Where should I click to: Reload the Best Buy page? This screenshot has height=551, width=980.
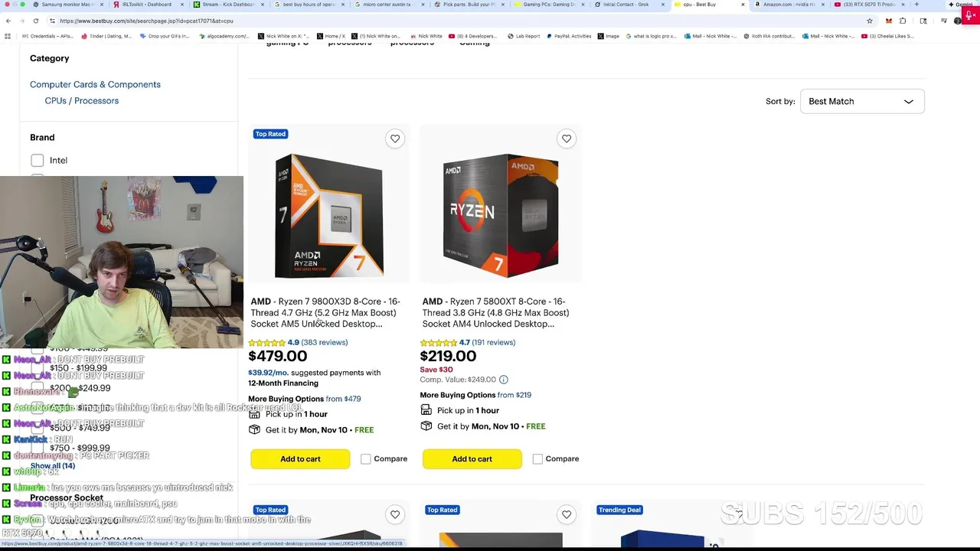(x=37, y=21)
